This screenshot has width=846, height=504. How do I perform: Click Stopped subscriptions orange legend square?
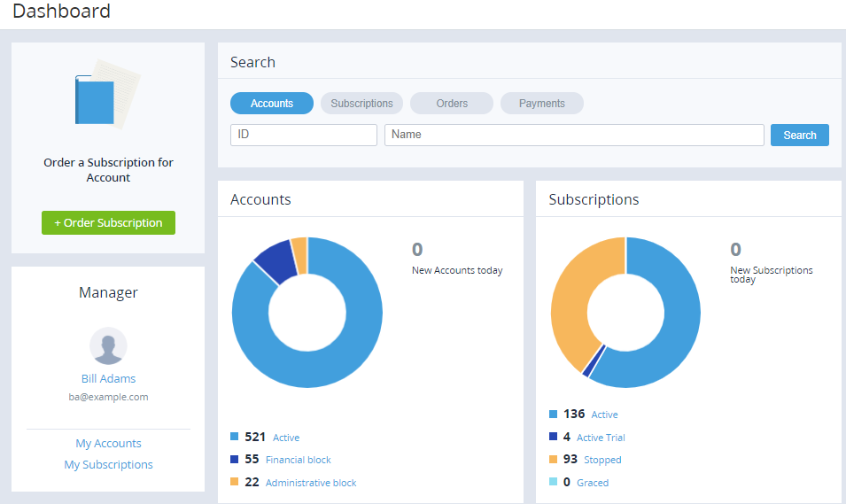coord(554,460)
